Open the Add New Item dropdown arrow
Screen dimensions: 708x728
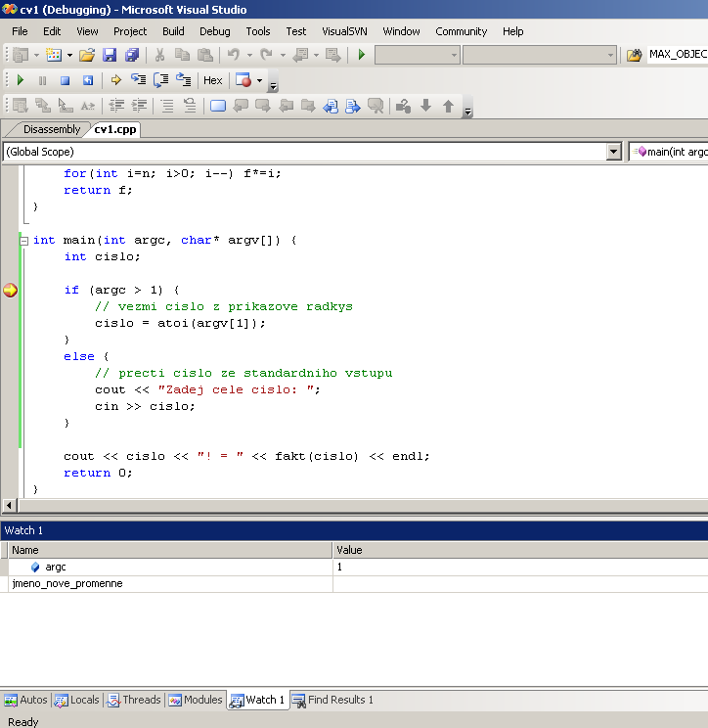coord(69,55)
